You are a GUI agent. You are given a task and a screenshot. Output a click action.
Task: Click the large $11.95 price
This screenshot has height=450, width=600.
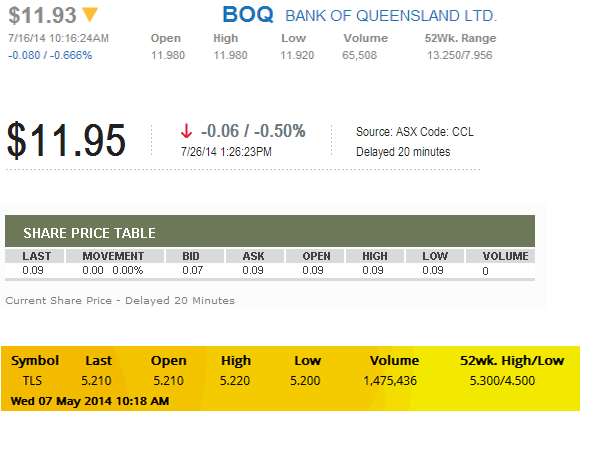pyautogui.click(x=66, y=140)
